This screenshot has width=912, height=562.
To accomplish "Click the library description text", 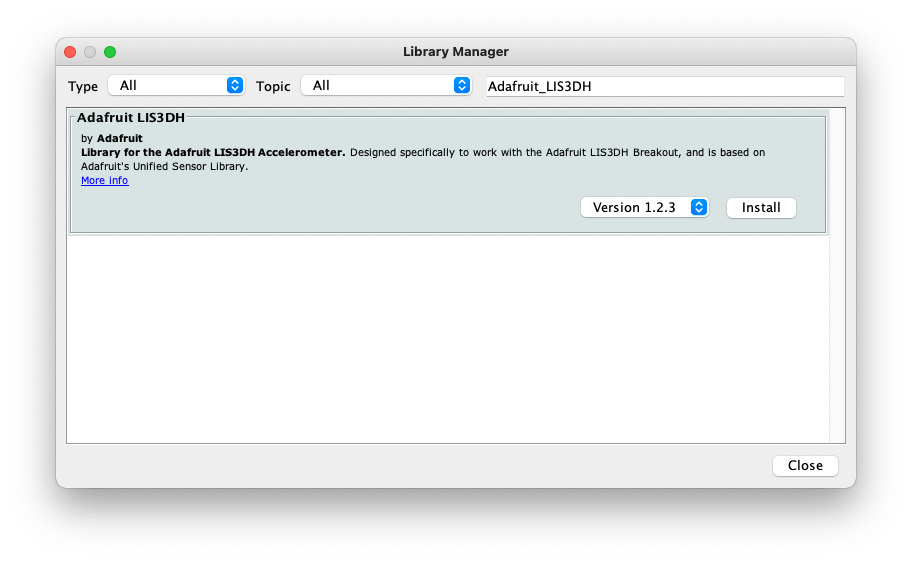I will (423, 159).
